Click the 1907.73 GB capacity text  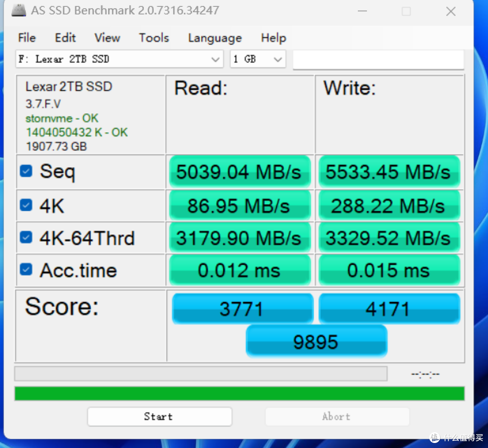tap(56, 146)
